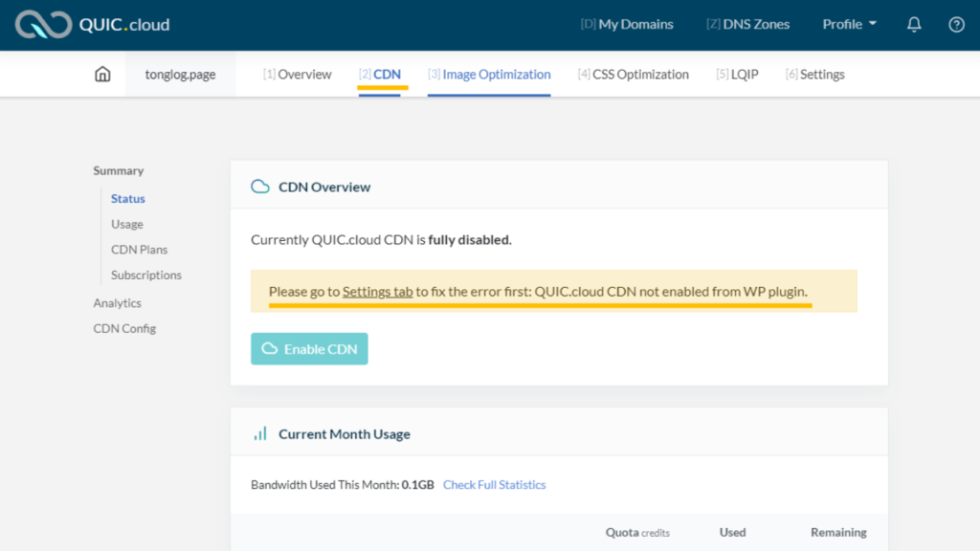Click the Enable CDN button
The image size is (980, 551).
pyautogui.click(x=309, y=348)
